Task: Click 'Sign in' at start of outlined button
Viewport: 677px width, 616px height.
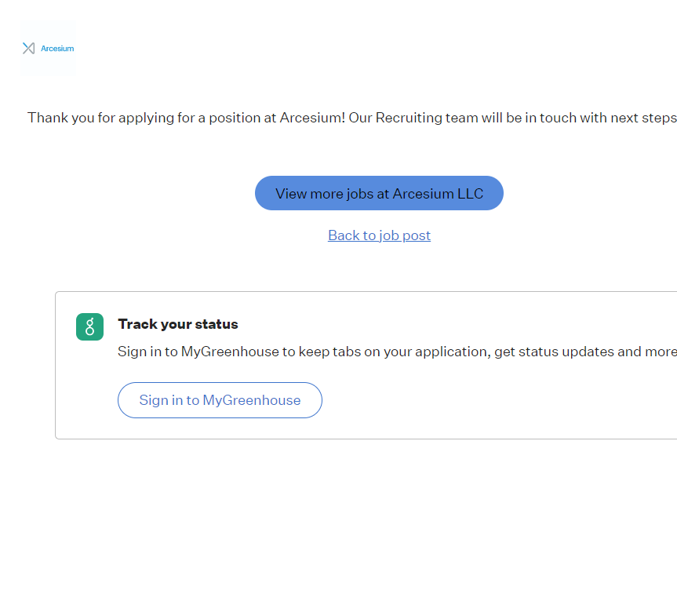Action: tap(161, 400)
